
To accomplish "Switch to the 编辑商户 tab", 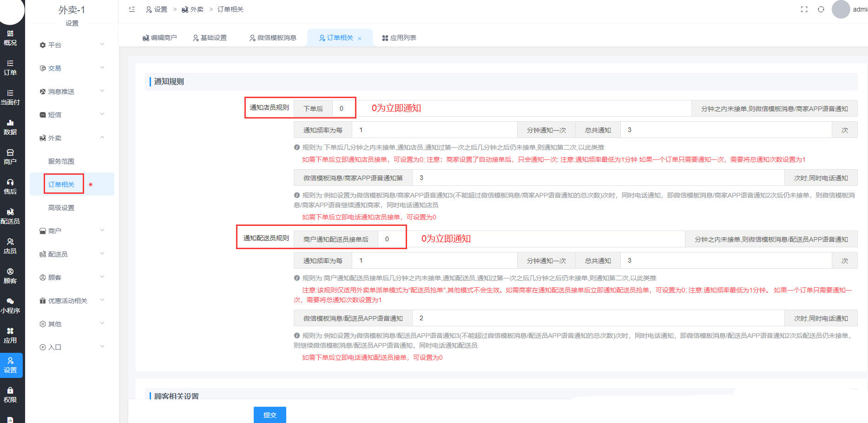I will coord(159,38).
